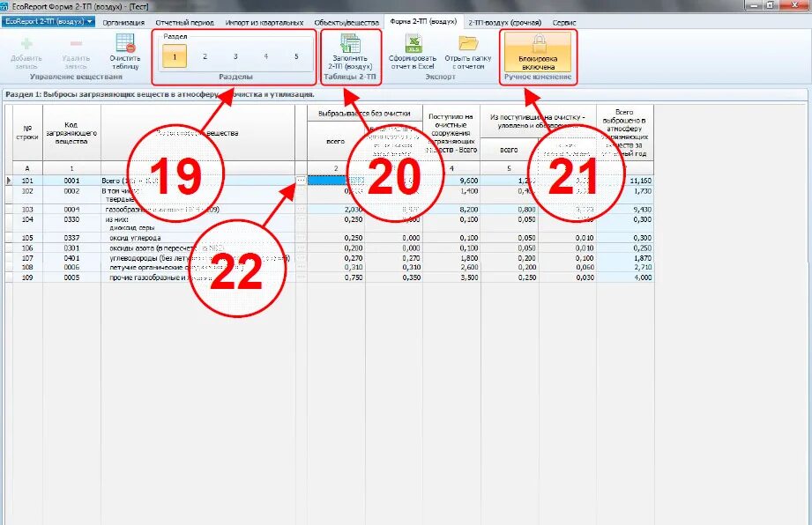Click Заполнить 2-ТП (воздух) table icon
This screenshot has height=525, width=812.
pos(350,43)
